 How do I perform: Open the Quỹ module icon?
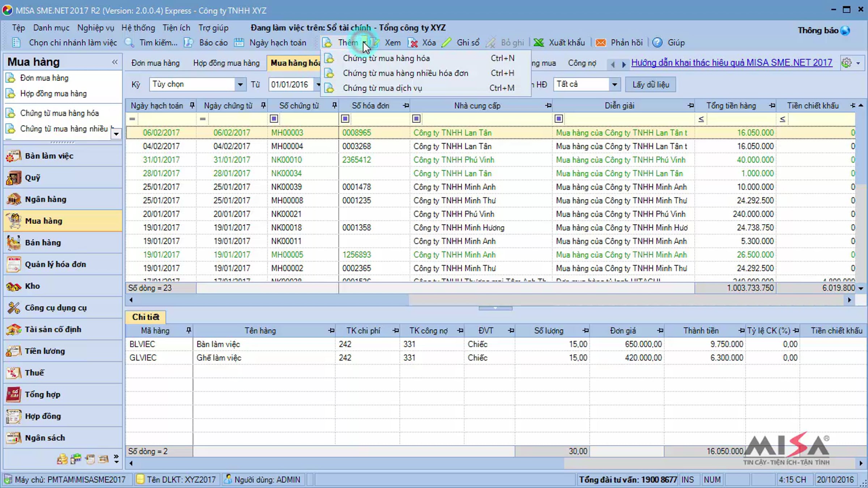coord(13,178)
